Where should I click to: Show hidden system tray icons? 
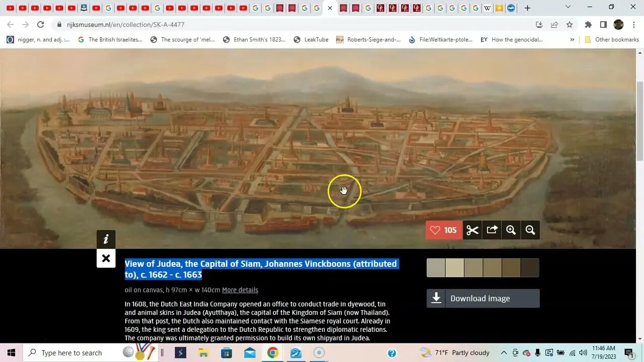(504, 353)
